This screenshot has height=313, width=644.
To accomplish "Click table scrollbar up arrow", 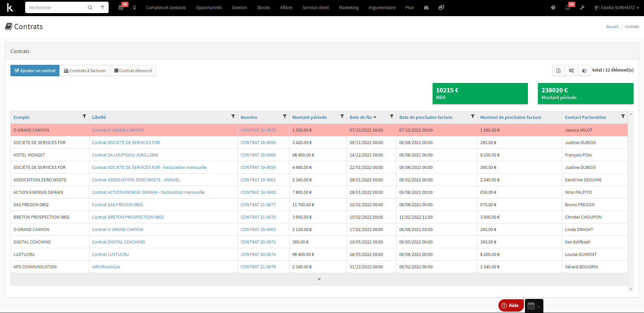I will (x=631, y=114).
